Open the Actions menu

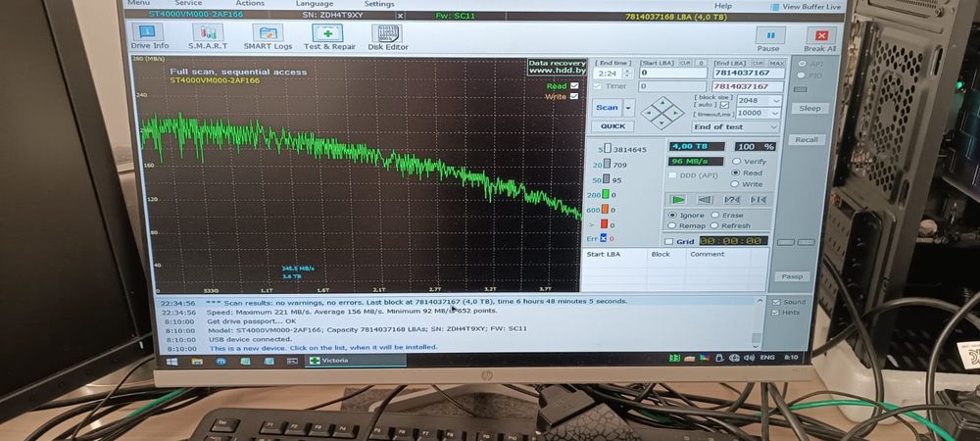click(250, 3)
